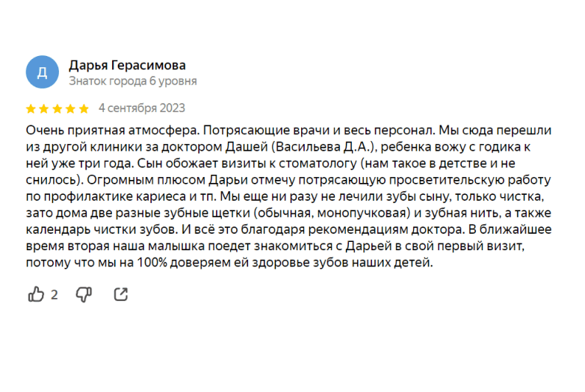Dislike the review with thumbs-down icon
Screen dimensions: 585x392
coord(84,295)
